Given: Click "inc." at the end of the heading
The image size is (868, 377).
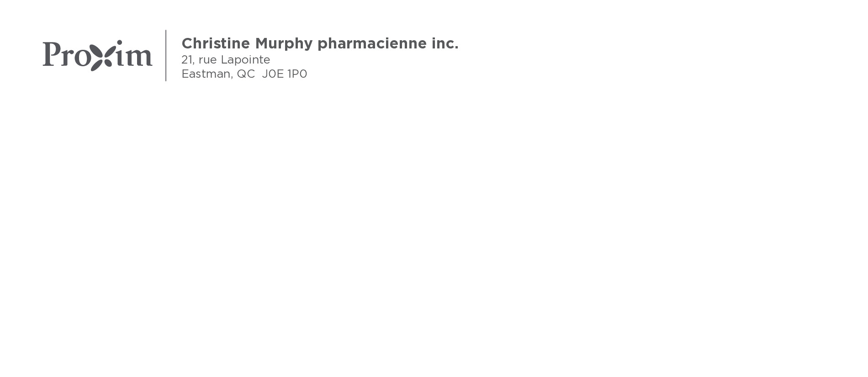Looking at the screenshot, I should 445,44.
